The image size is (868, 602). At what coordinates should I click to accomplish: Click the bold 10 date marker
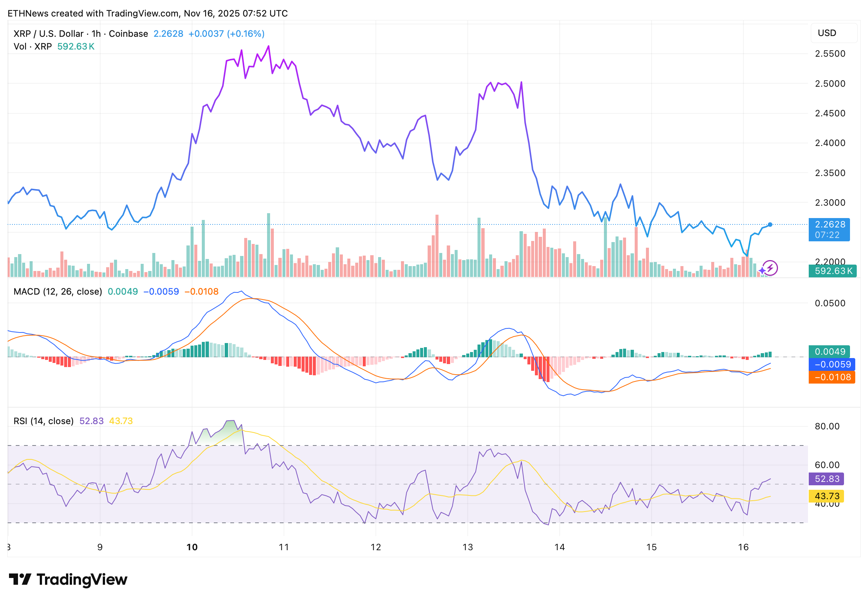click(x=192, y=547)
